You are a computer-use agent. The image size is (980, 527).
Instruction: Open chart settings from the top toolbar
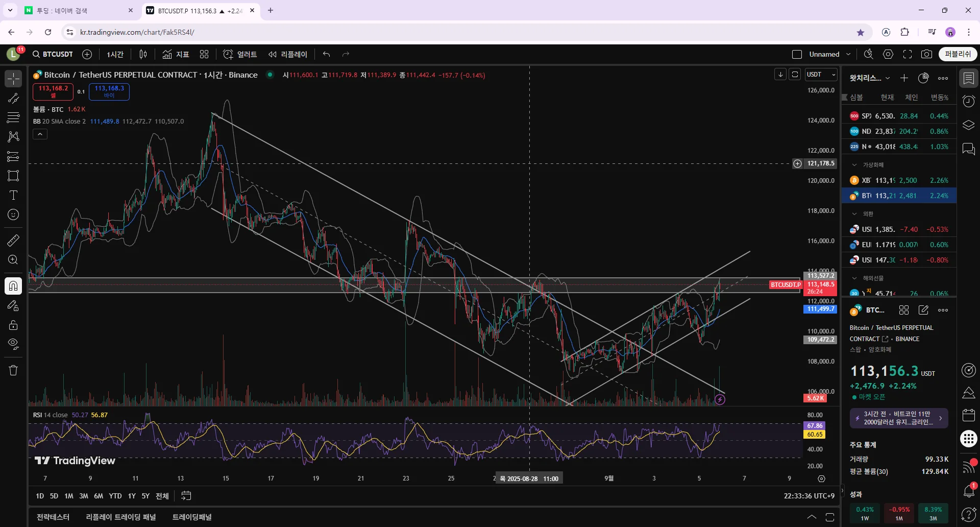[888, 54]
